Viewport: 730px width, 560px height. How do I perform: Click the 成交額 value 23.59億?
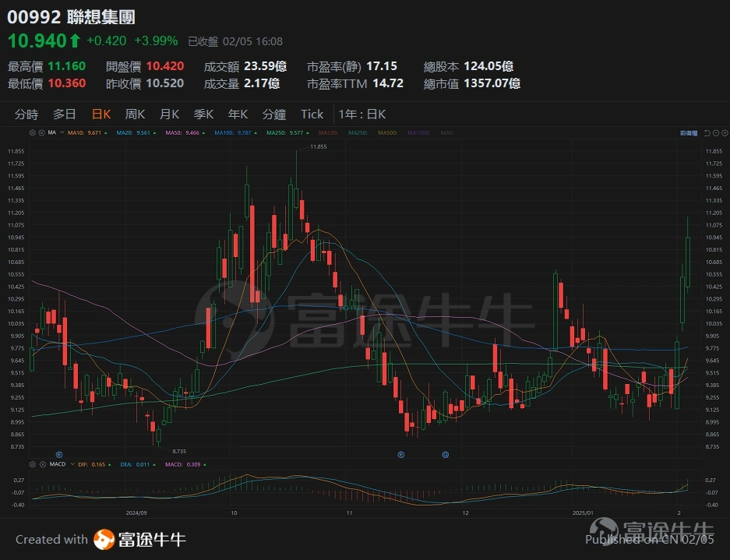[x=266, y=66]
